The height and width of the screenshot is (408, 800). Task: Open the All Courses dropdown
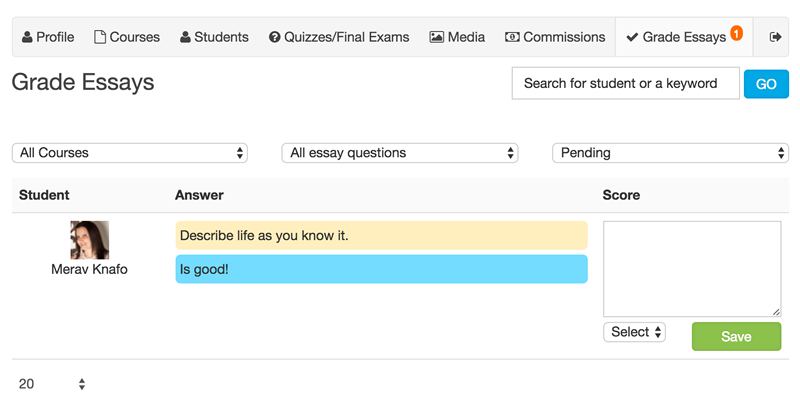130,153
